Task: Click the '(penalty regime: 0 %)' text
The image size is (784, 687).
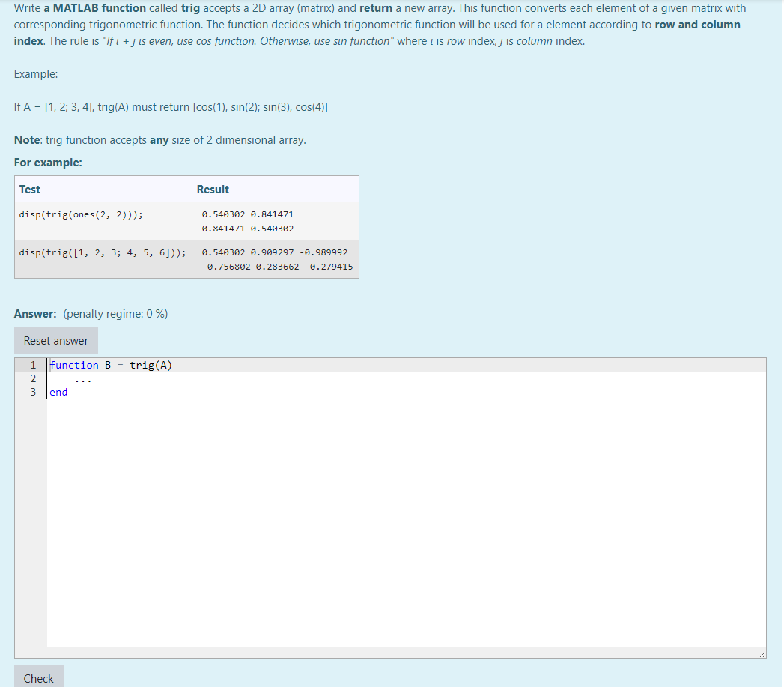Action: (x=115, y=314)
